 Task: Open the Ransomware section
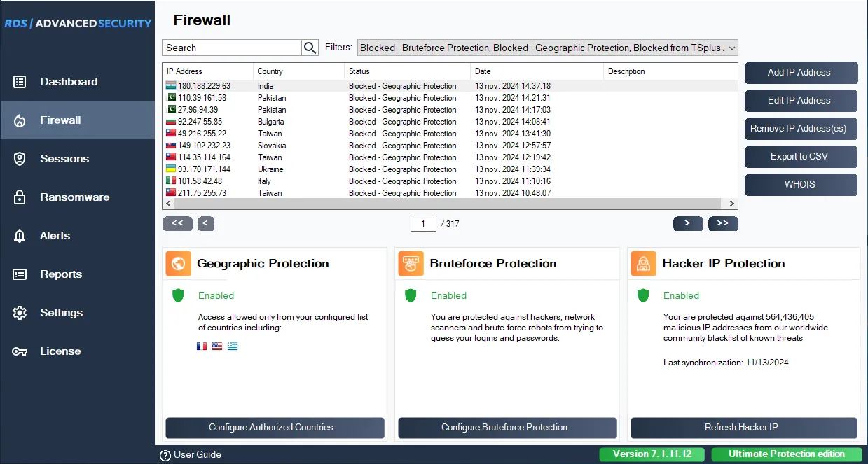point(74,197)
